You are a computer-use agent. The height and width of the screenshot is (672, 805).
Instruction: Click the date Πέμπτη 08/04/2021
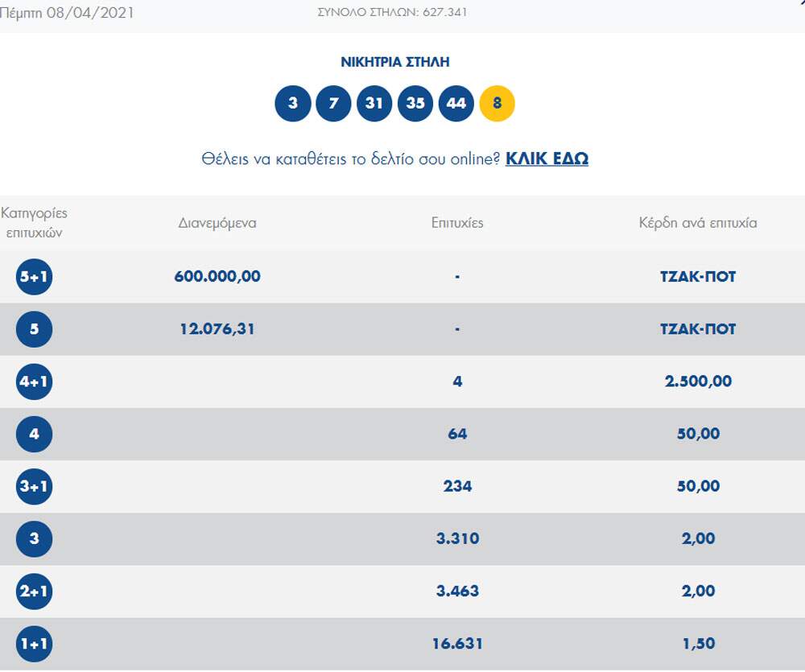[x=68, y=13]
